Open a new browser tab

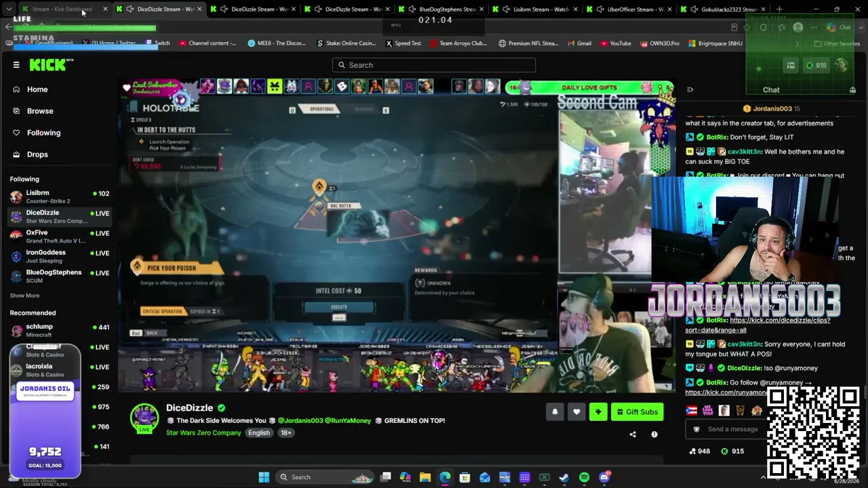click(780, 9)
